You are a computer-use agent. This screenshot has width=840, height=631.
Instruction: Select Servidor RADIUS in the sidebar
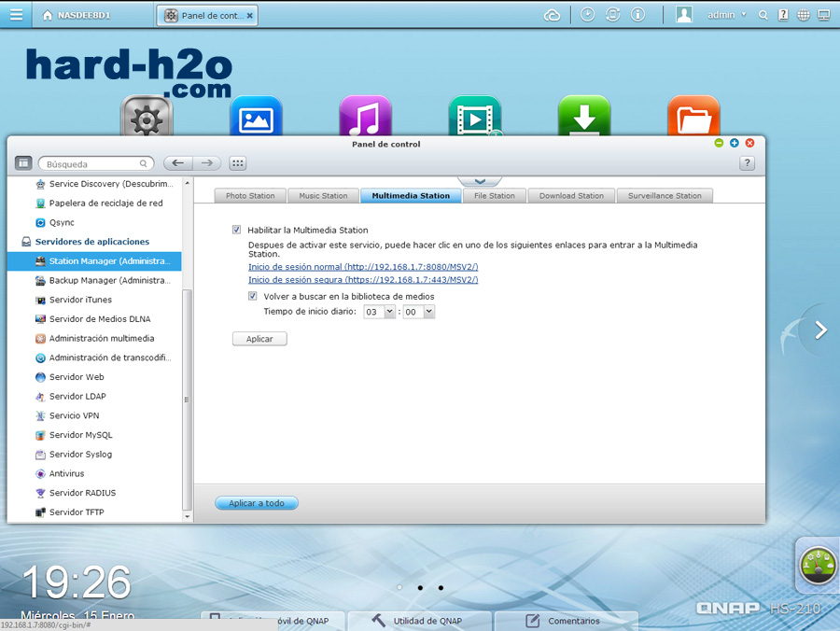coord(94,492)
